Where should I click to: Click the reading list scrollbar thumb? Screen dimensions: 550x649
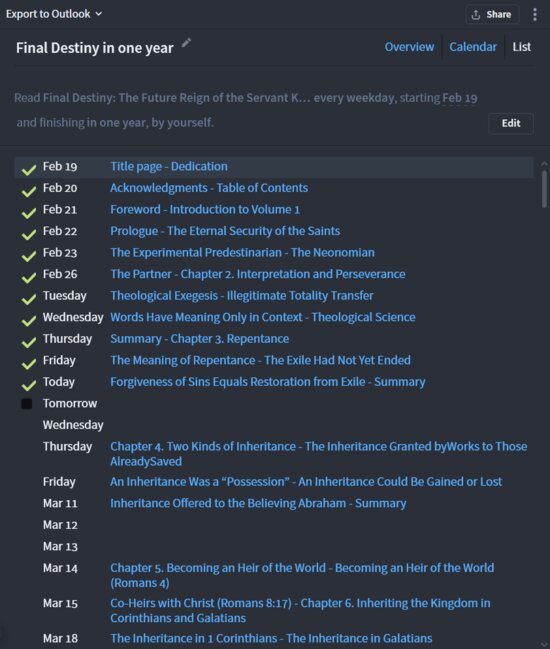click(544, 188)
